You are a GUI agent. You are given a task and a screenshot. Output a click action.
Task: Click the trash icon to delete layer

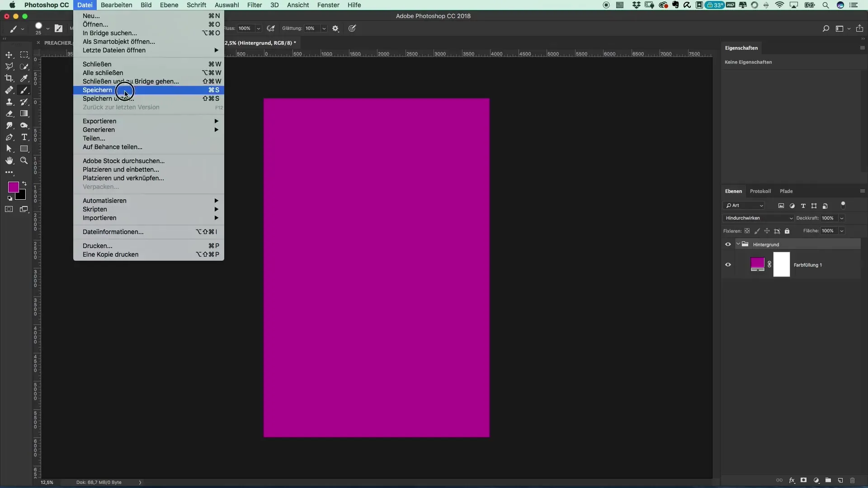click(853, 480)
